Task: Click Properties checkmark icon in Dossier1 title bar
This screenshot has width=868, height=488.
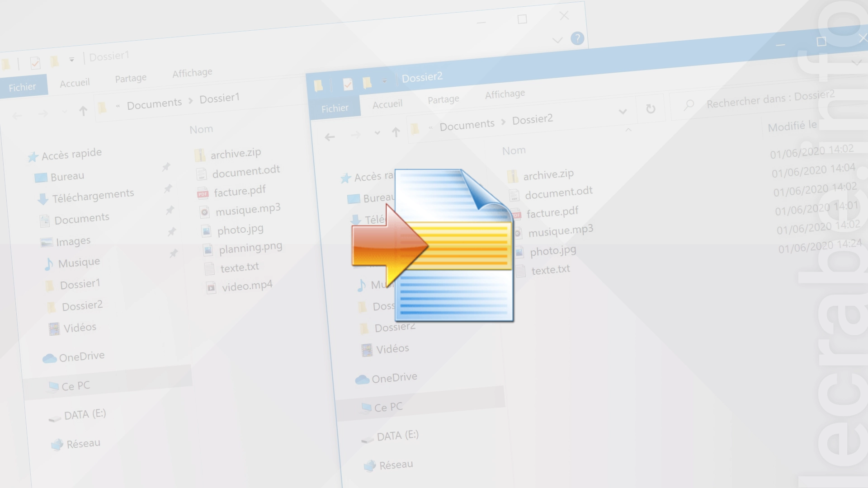Action: (x=35, y=63)
